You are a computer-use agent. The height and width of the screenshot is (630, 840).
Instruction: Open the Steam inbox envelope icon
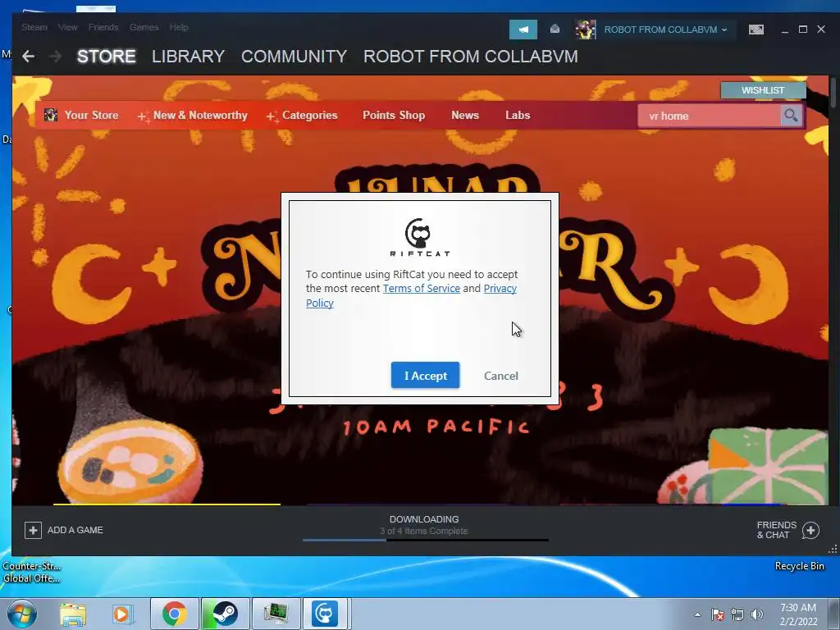555,30
